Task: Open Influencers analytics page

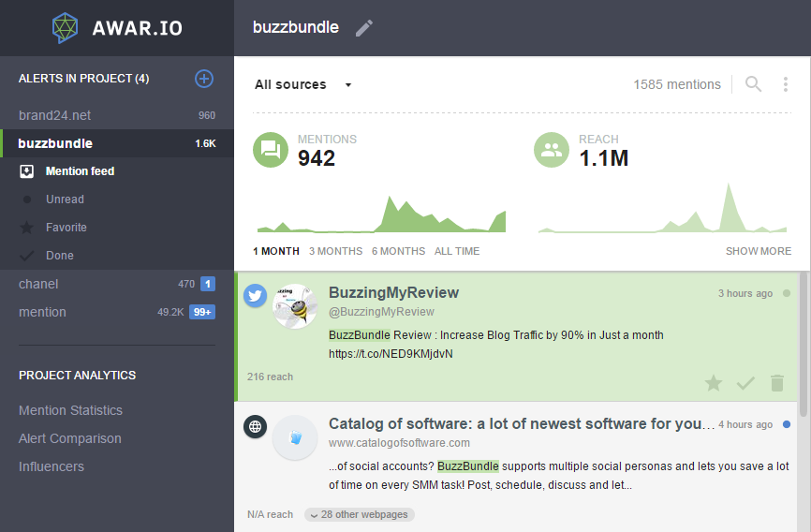Action: [52, 466]
